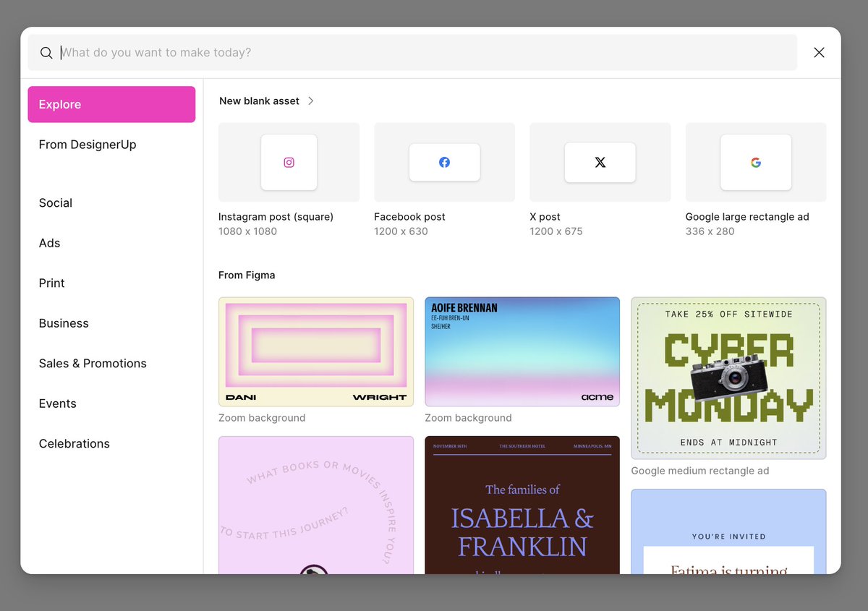The width and height of the screenshot is (868, 611).
Task: Click the Instagram logo icon
Action: pos(289,163)
